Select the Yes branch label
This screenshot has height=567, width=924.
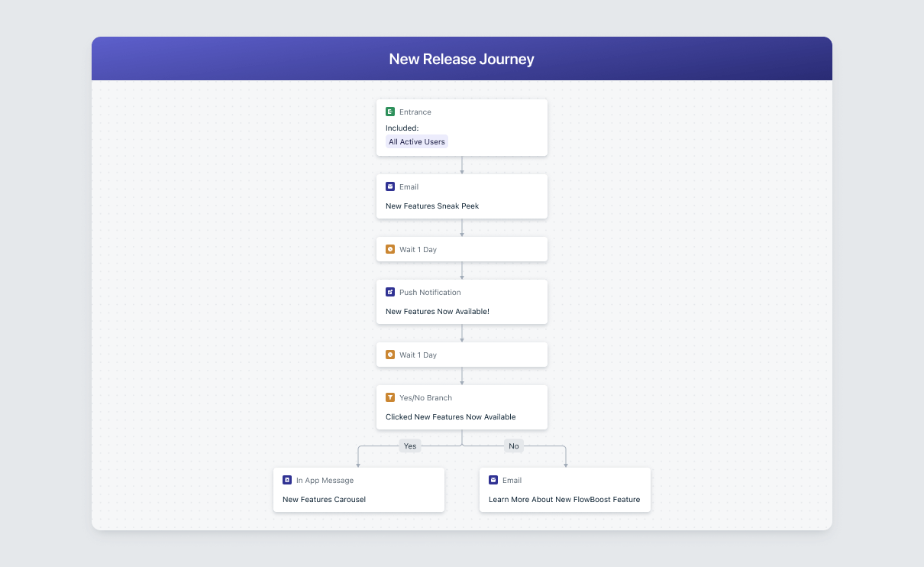click(x=410, y=446)
